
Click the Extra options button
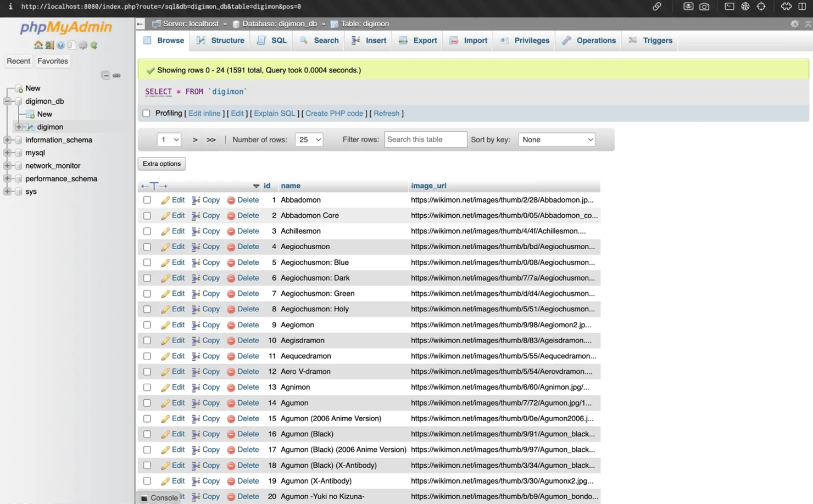coord(162,164)
